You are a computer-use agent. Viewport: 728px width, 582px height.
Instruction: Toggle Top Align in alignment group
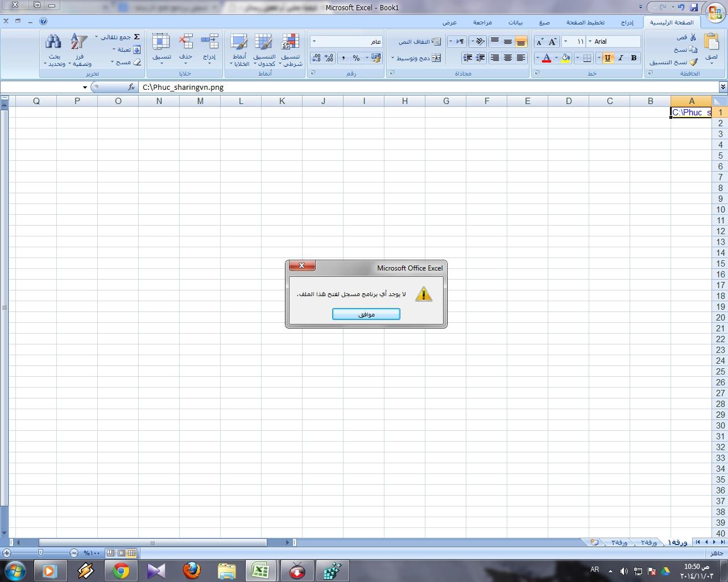[495, 41]
